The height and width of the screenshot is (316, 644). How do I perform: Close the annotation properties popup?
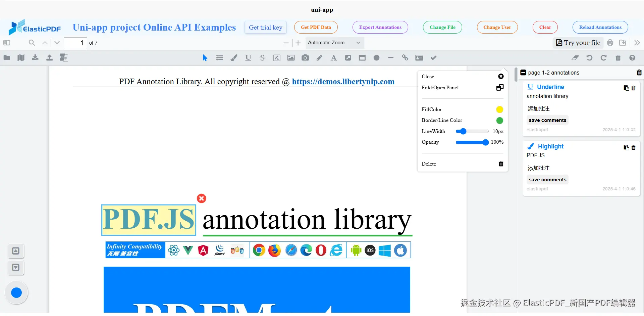pyautogui.click(x=501, y=77)
